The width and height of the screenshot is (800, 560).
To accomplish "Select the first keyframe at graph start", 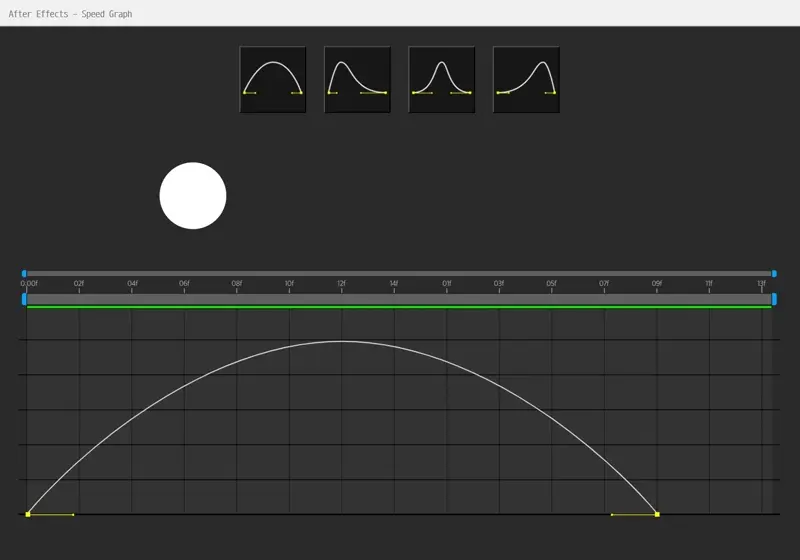I will pos(28,514).
